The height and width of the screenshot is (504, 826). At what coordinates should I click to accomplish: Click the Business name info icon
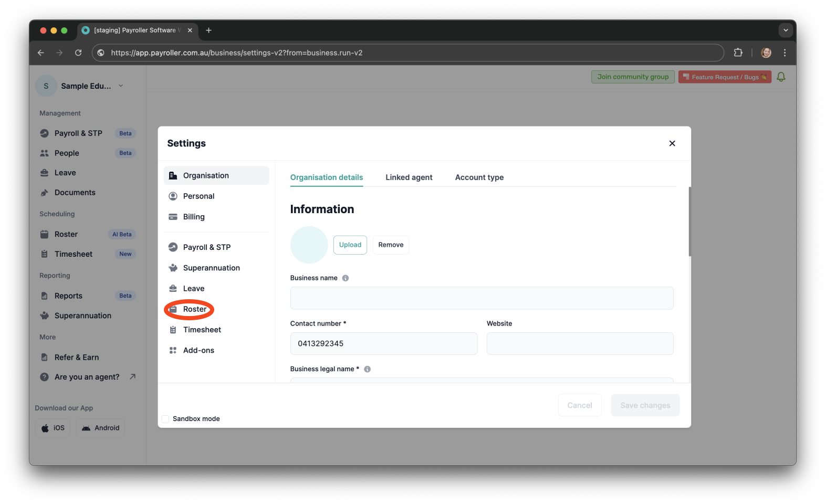coord(346,278)
